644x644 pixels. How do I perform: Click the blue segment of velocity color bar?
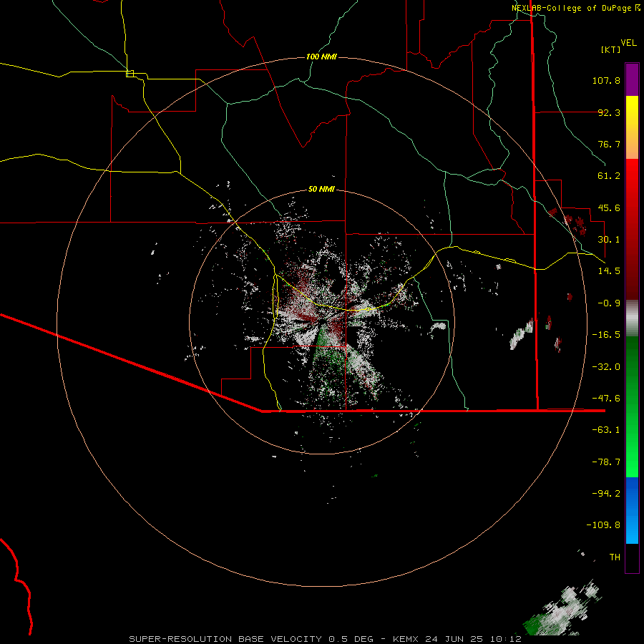click(632, 510)
